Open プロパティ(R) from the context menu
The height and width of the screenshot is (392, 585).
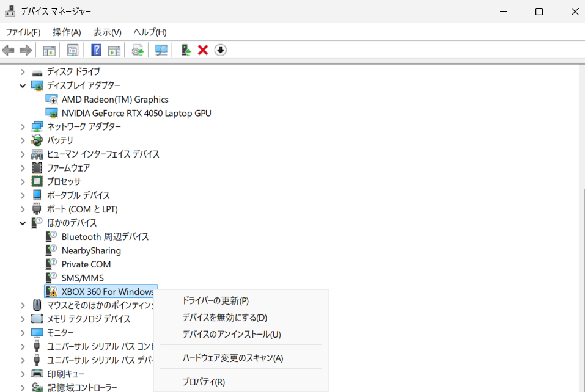point(204,382)
